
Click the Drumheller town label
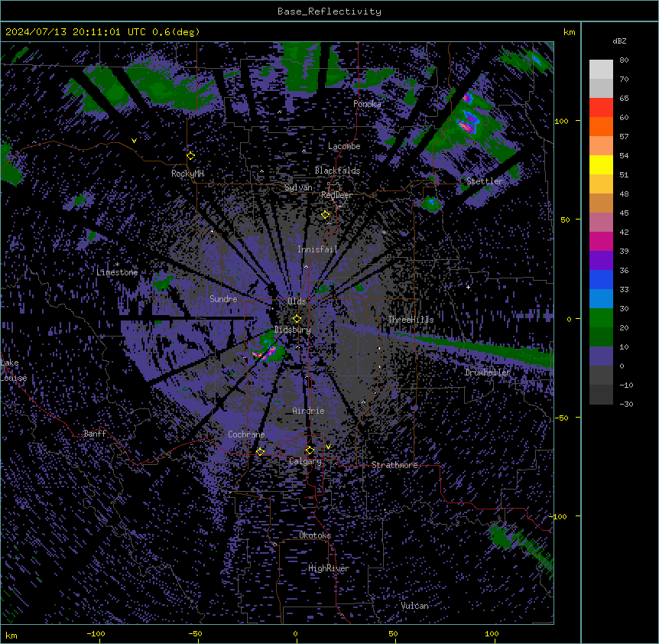[x=488, y=372]
